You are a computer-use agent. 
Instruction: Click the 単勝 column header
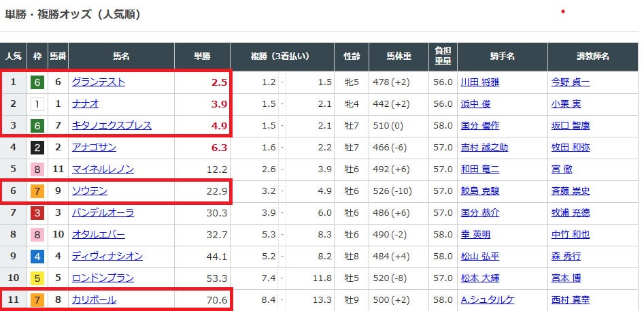point(202,56)
